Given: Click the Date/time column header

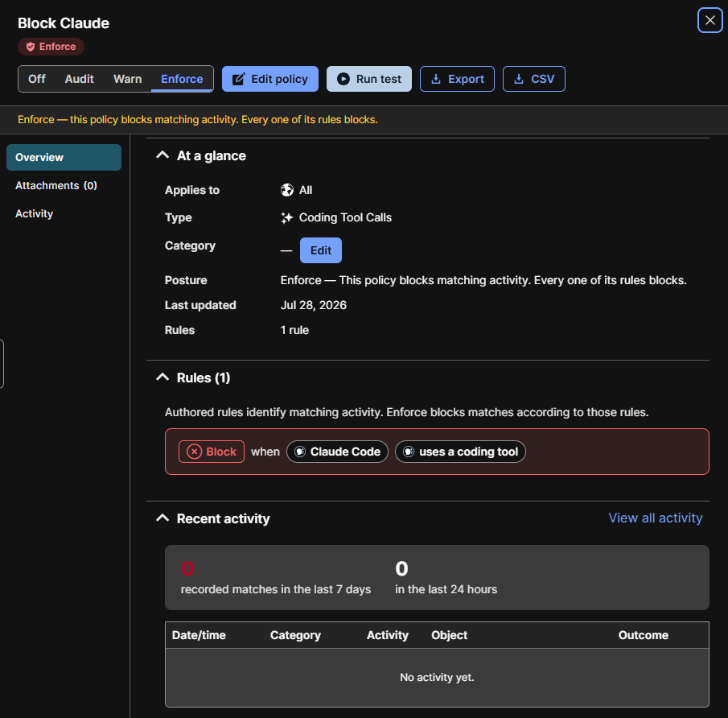Looking at the screenshot, I should 199,635.
